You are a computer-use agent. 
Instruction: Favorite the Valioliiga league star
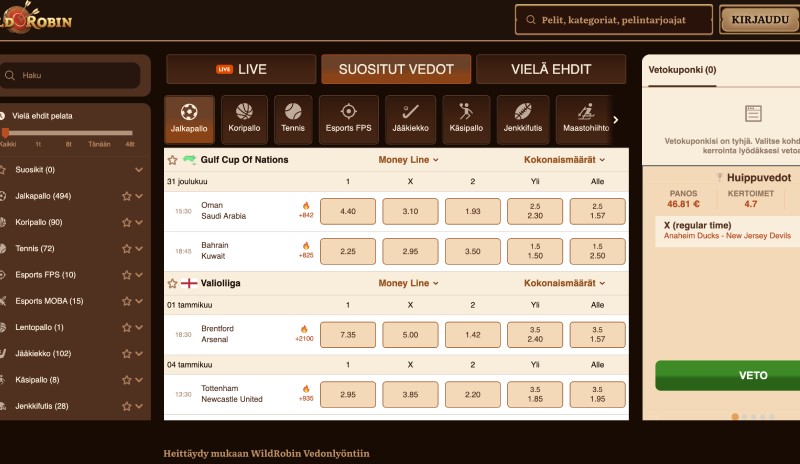tap(172, 283)
